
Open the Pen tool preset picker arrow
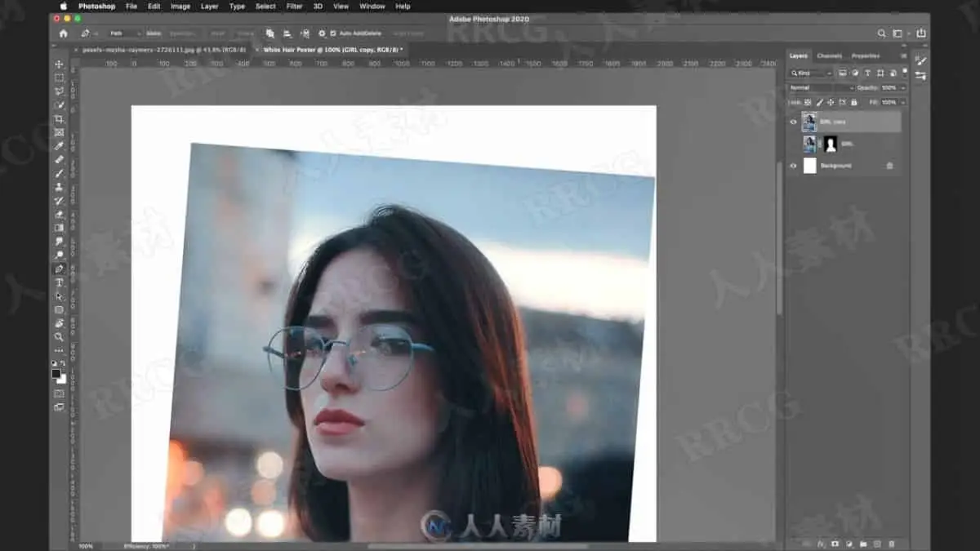coord(94,33)
